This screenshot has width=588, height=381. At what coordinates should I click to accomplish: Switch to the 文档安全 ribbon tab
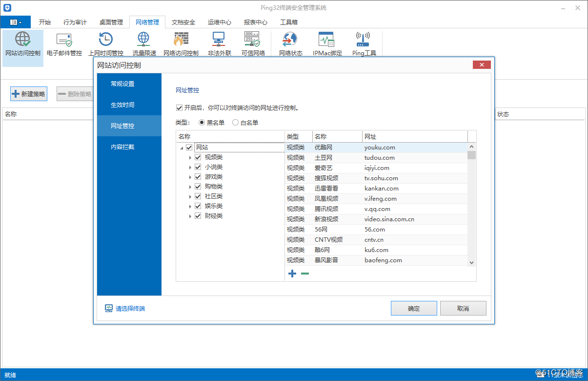tap(183, 22)
